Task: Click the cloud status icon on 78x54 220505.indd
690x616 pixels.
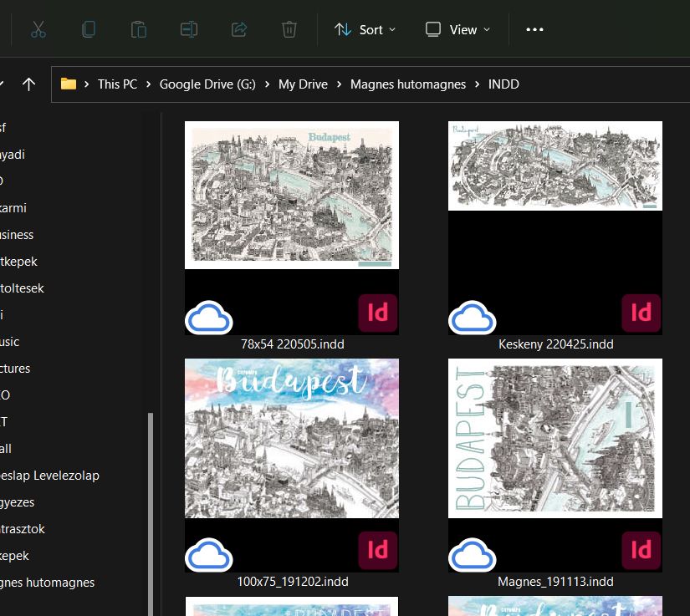Action: pos(208,318)
